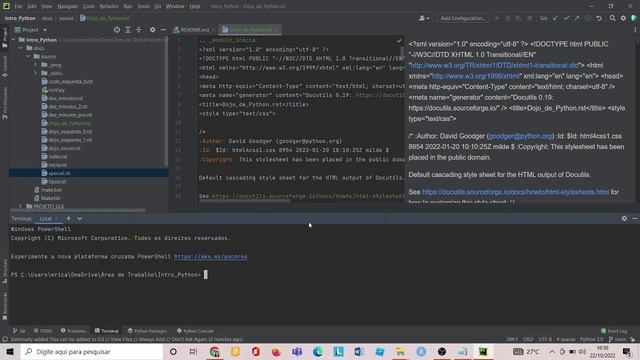Expand the _static folder
This screenshot has height=360, width=640.
coord(36,73)
